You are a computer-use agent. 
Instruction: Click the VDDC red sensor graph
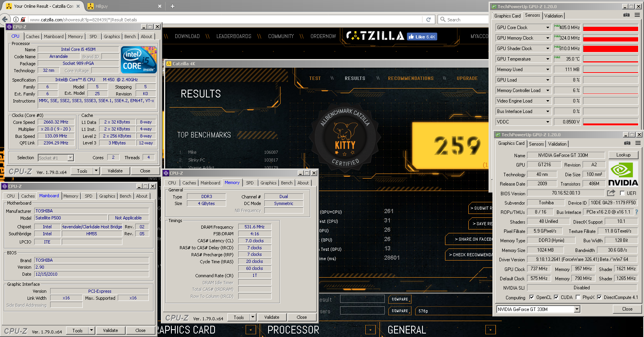pos(611,122)
